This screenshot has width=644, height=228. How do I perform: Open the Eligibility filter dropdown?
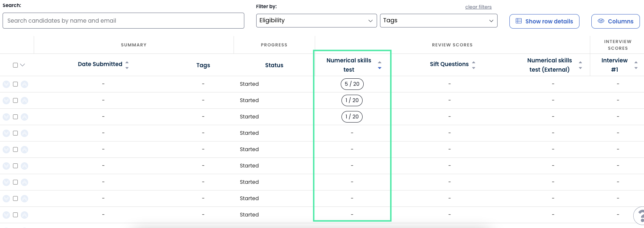pos(316,20)
